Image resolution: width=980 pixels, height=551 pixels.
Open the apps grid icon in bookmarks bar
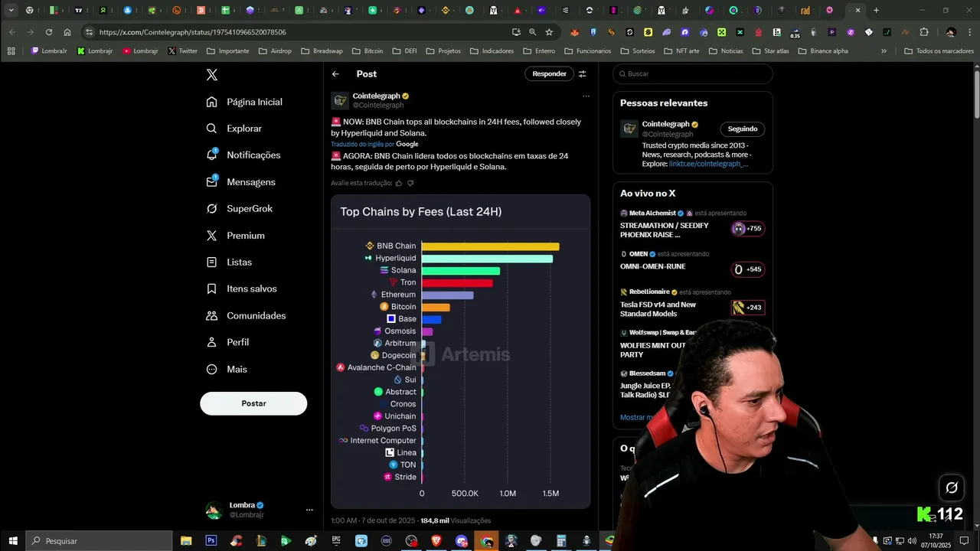click(x=11, y=51)
